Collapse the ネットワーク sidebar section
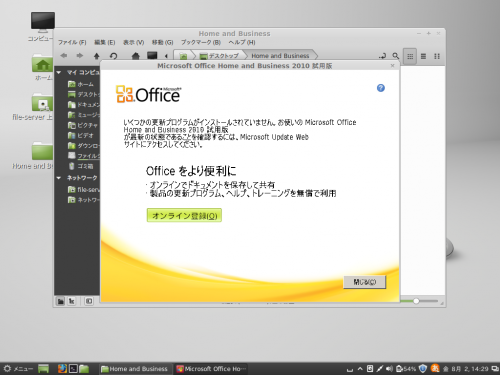Screen dimensions: 500x375 tap(59, 178)
